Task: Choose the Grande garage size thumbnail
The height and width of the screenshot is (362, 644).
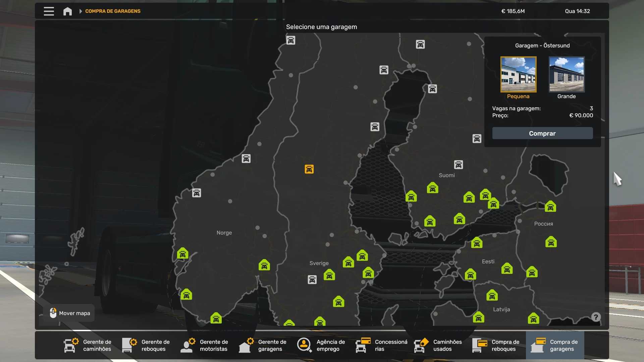Action: click(566, 74)
